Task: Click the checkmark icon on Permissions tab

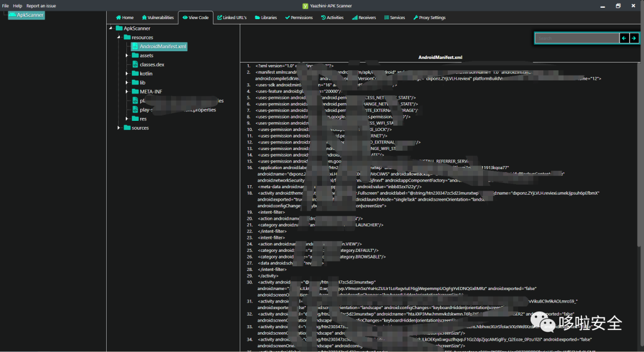Action: pos(287,18)
